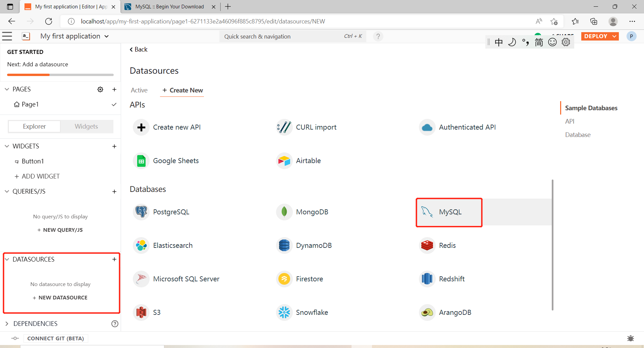Select the Airtable icon
Viewport: 644px width, 348px height.
pyautogui.click(x=284, y=161)
